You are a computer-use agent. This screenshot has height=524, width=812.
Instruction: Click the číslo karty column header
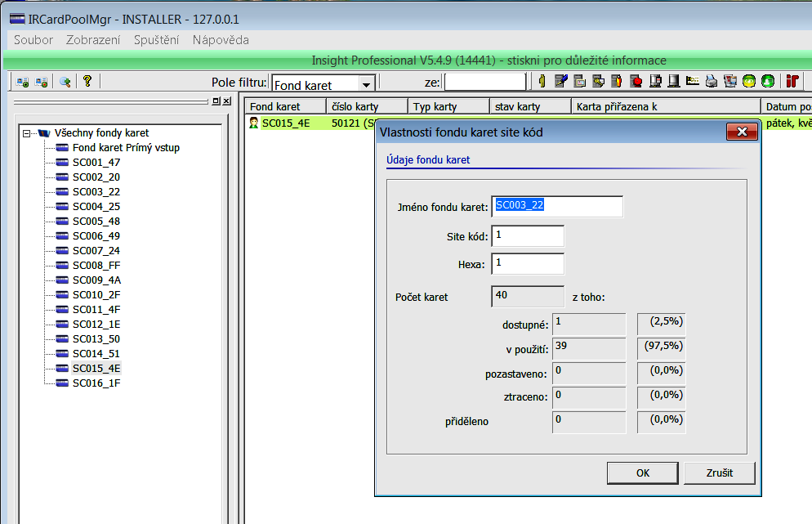(365, 106)
